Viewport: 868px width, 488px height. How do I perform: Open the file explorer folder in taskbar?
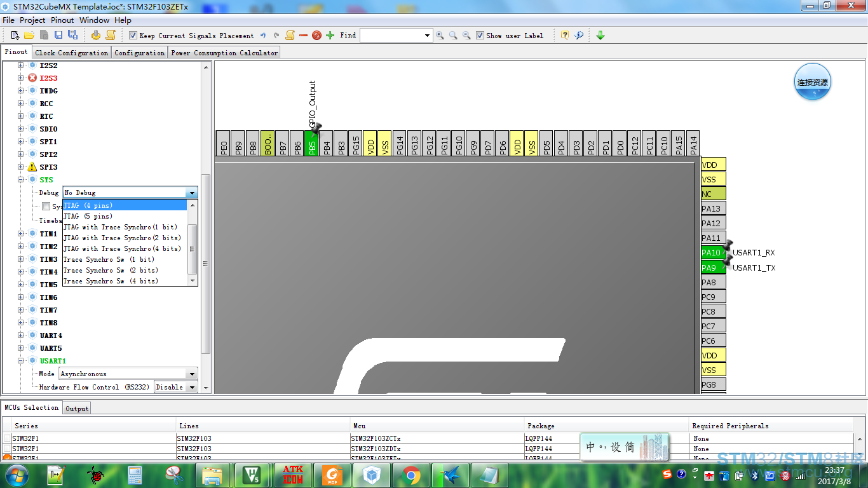click(213, 475)
